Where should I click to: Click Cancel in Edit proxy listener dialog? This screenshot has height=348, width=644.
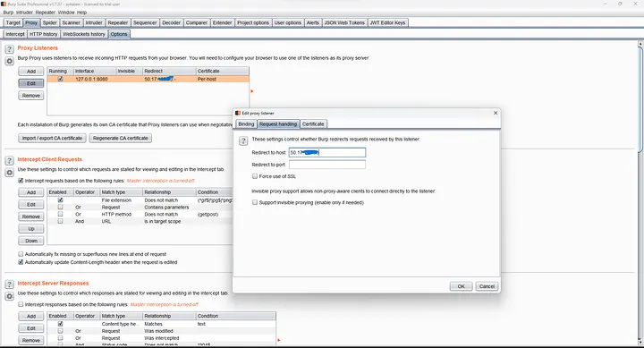pyautogui.click(x=487, y=286)
